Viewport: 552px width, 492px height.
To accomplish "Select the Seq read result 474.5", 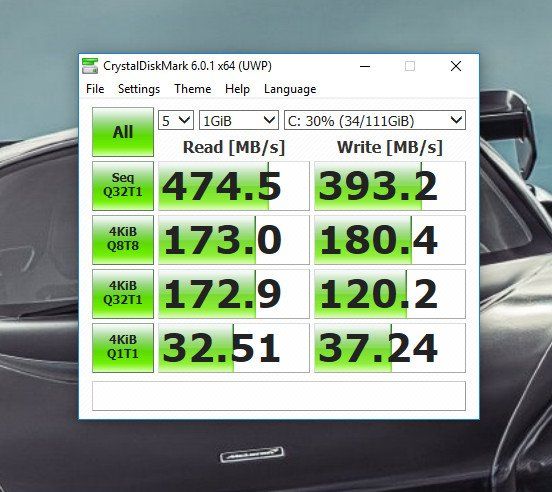I will coord(234,186).
